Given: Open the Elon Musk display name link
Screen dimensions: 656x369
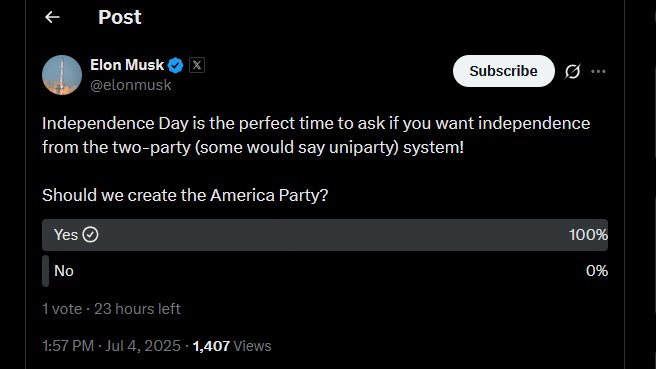Looking at the screenshot, I should 127,65.
